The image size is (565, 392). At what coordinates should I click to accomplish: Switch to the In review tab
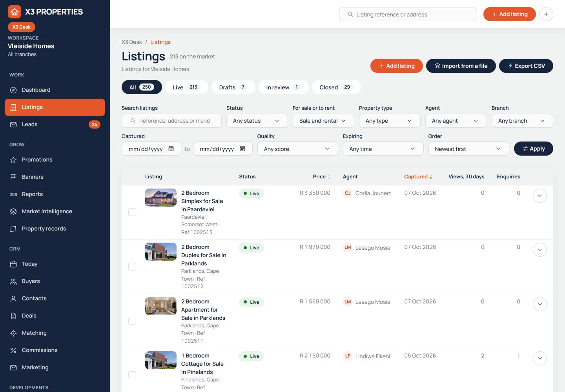point(283,87)
